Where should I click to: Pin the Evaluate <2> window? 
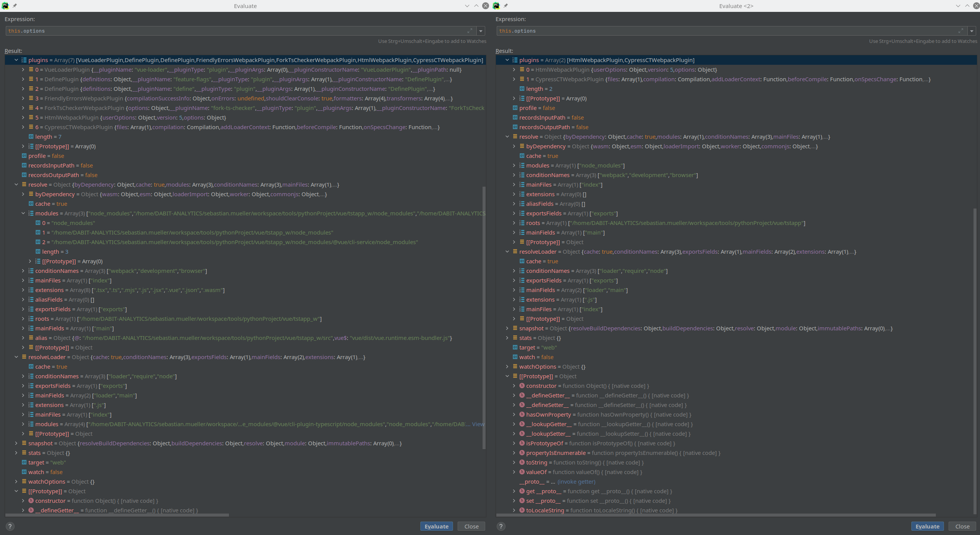click(x=506, y=5)
